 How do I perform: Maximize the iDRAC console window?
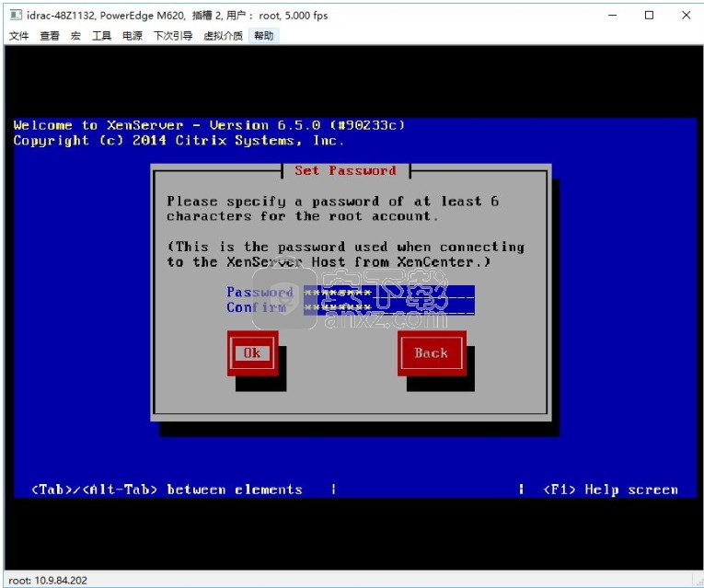tap(649, 16)
